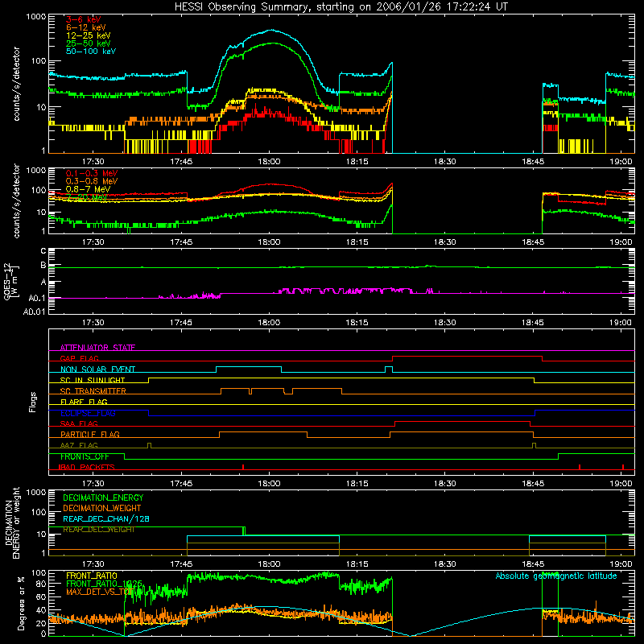Click the DECIMATION ENERGY or weight axis title

(x=12, y=522)
